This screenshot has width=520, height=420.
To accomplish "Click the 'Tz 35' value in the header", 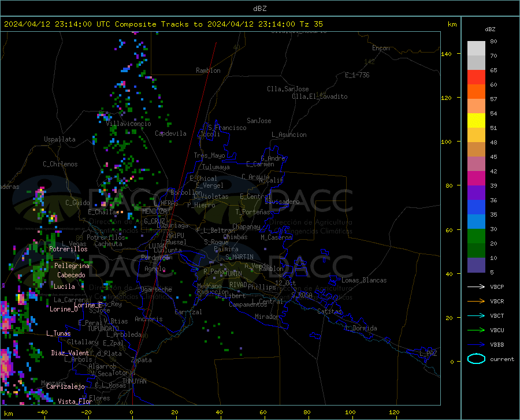I will click(311, 24).
